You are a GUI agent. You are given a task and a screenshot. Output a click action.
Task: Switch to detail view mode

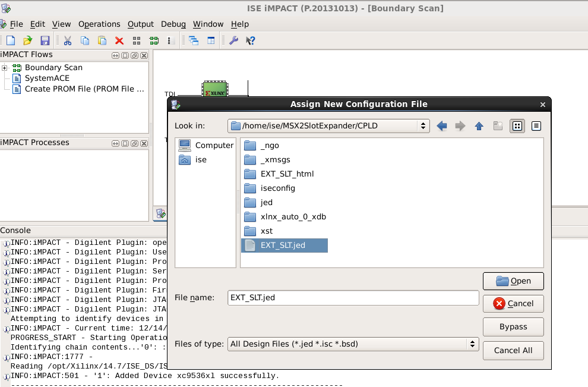[x=536, y=126]
